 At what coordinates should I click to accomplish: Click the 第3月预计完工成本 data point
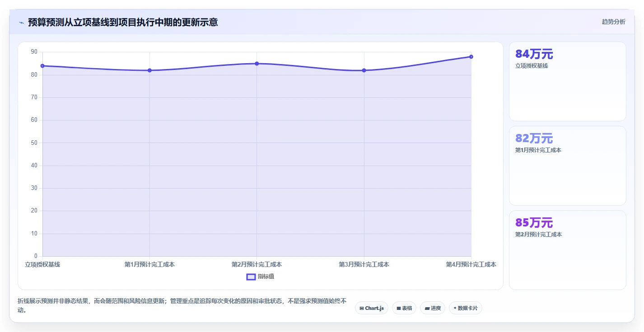(364, 70)
